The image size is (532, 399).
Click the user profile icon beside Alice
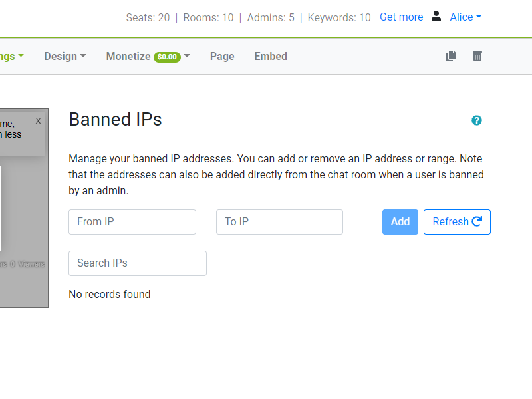pos(436,17)
